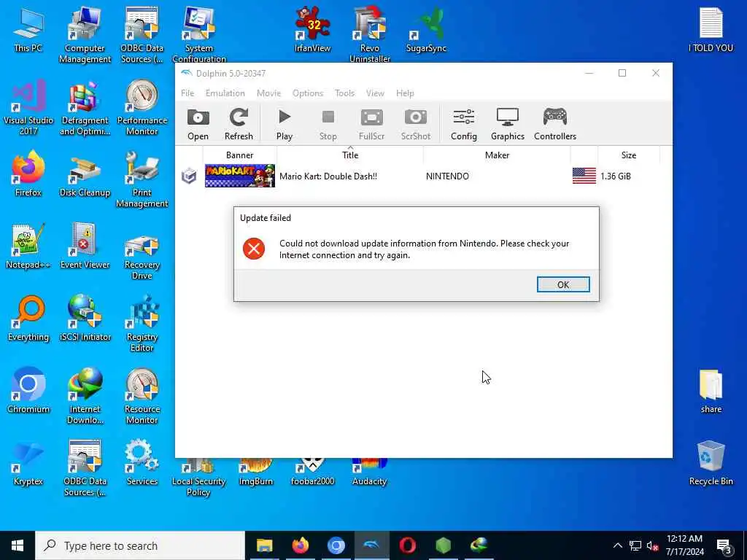Open the Options menu
747x560 pixels.
point(308,93)
